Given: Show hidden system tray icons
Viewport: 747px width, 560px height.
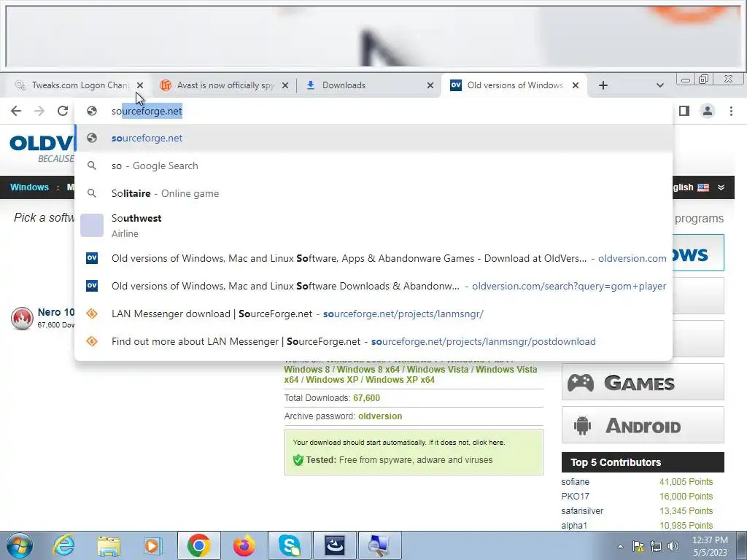Looking at the screenshot, I should [620, 546].
